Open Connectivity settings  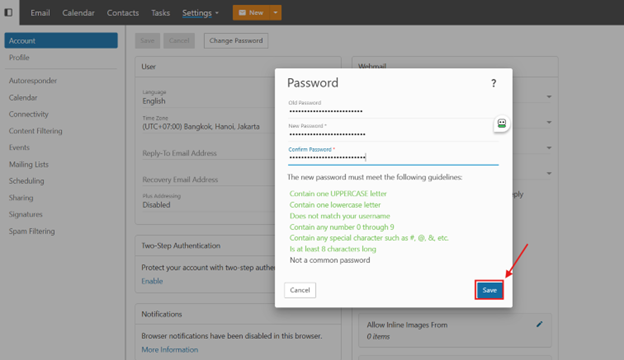tap(29, 114)
